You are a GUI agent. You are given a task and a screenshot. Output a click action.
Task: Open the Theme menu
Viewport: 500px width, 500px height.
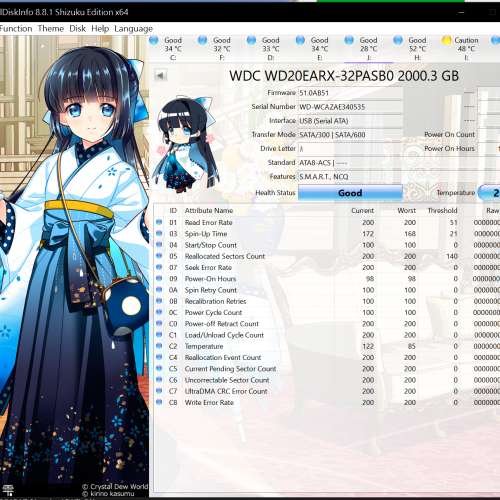point(51,29)
